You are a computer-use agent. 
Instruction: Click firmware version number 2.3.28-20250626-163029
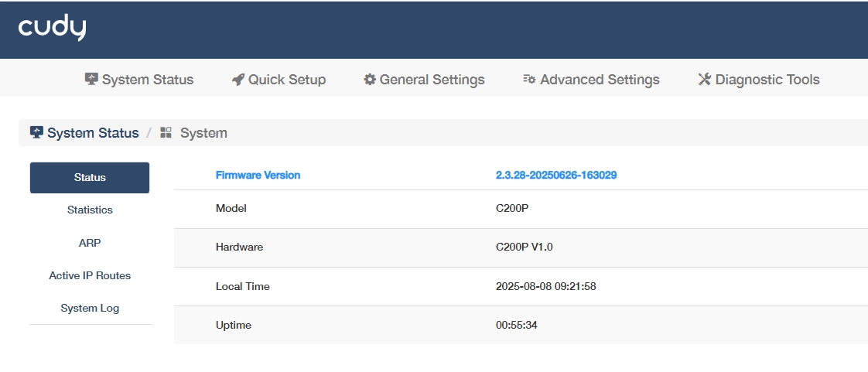coord(555,175)
